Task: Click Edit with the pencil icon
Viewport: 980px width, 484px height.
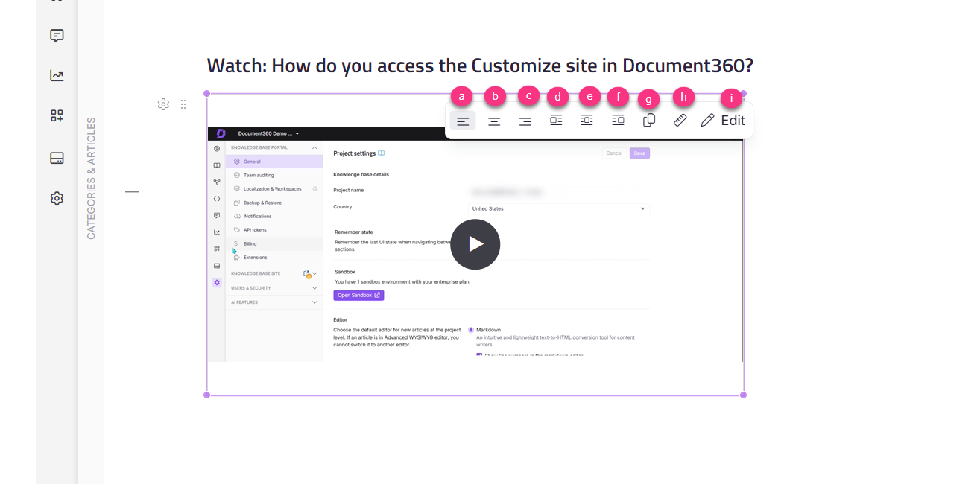Action: coord(722,121)
